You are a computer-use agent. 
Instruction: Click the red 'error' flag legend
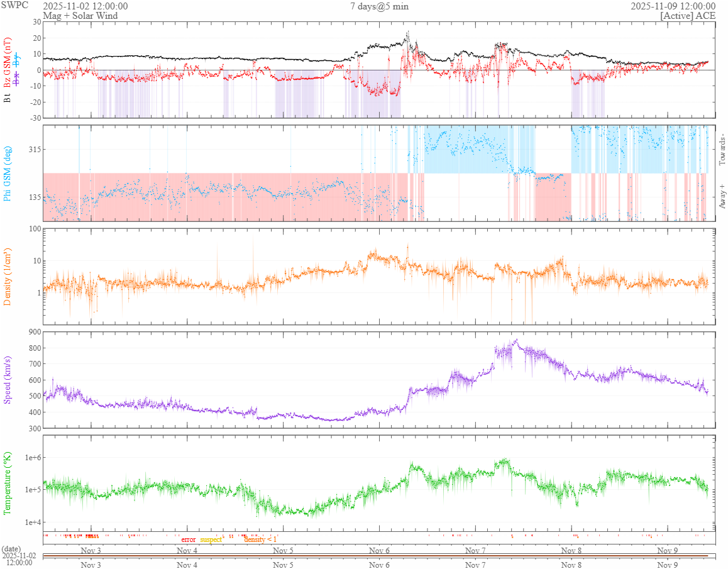point(188,539)
